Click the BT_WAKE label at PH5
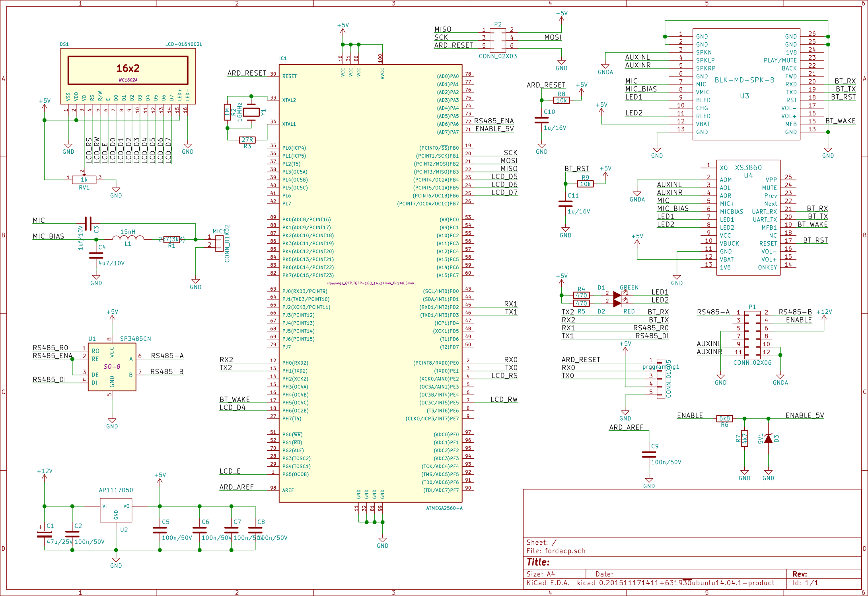Viewport: 868px width, 596px height. pyautogui.click(x=235, y=399)
